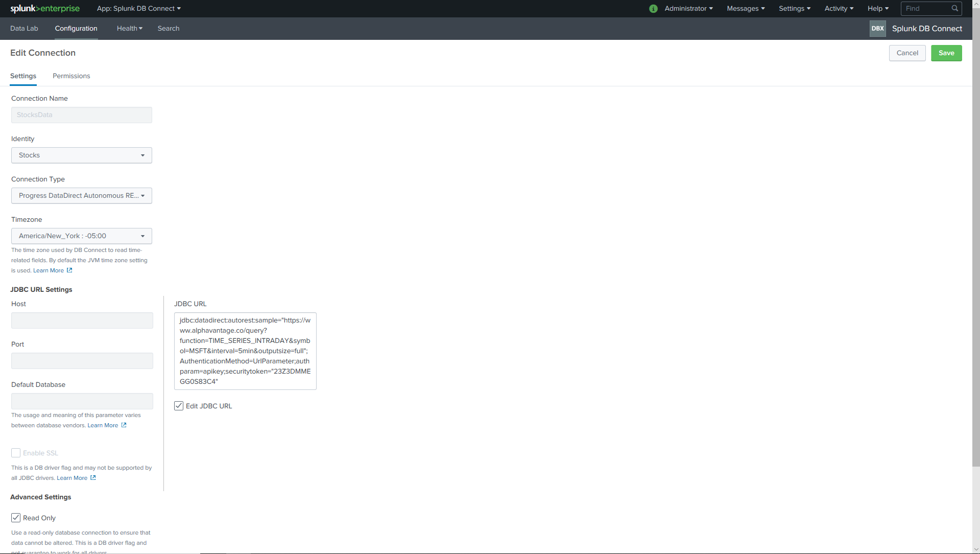Screen dimensions: 980x554
Task: Click the green info status icon
Action: (x=653, y=9)
